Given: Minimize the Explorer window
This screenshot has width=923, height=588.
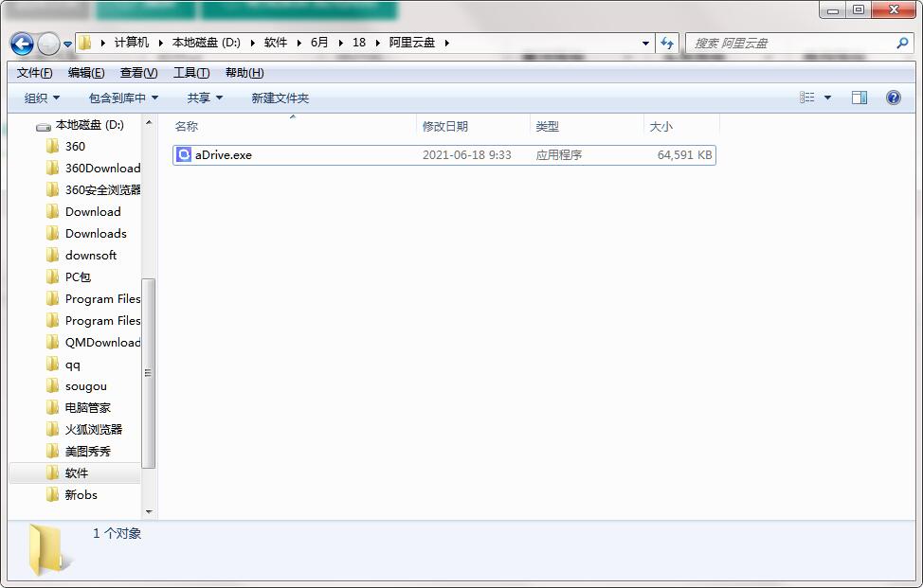Looking at the screenshot, I should click(x=833, y=10).
